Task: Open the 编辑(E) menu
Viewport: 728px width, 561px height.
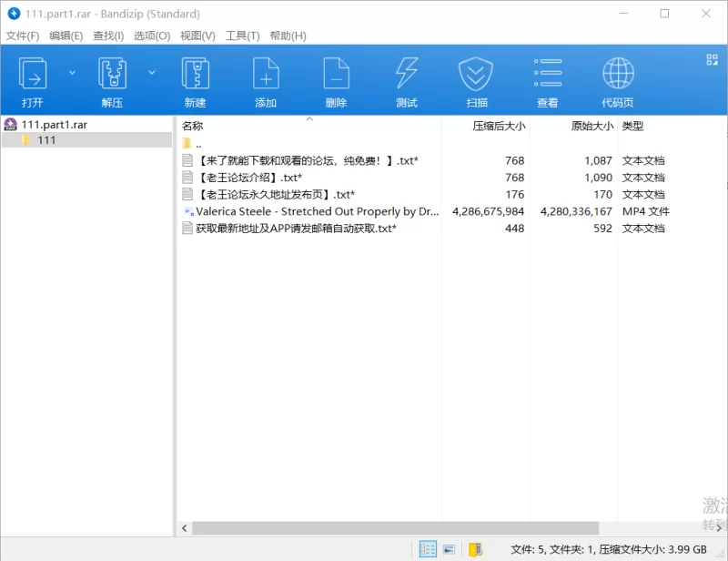Action: click(66, 36)
